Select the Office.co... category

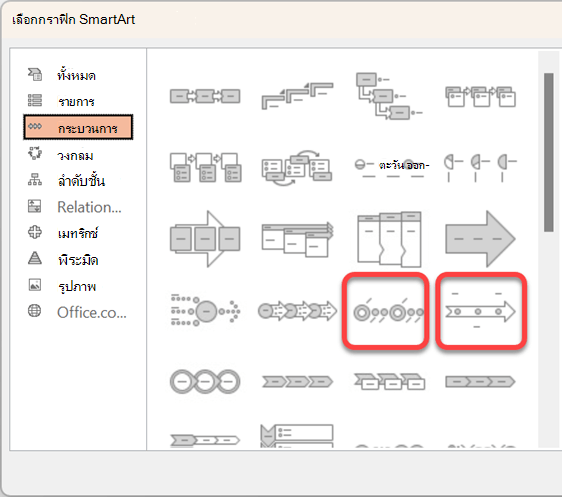point(78,312)
